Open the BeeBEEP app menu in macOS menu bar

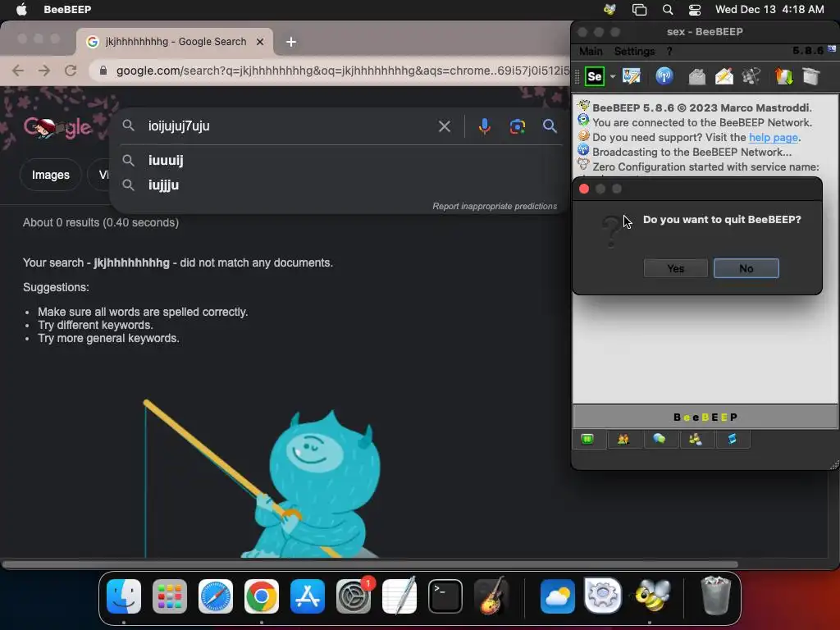(67, 9)
